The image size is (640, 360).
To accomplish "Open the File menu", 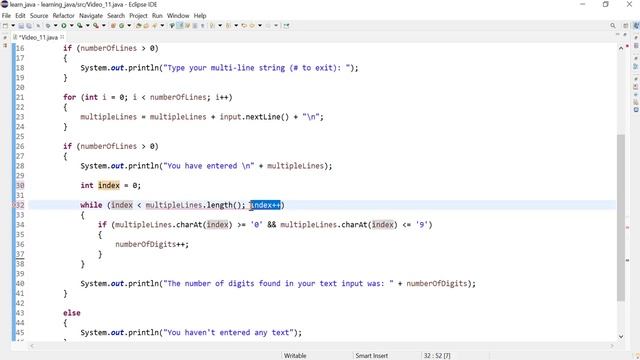I will coord(6,16).
